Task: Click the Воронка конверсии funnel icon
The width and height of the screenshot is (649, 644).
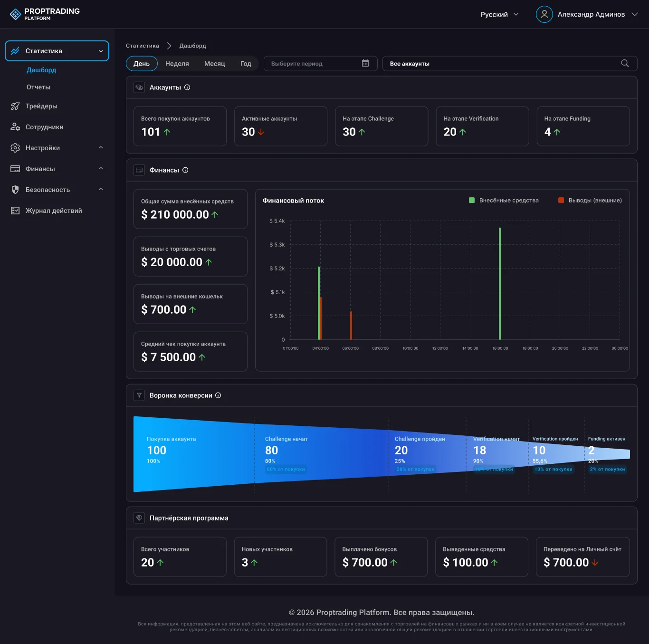Action: tap(139, 395)
